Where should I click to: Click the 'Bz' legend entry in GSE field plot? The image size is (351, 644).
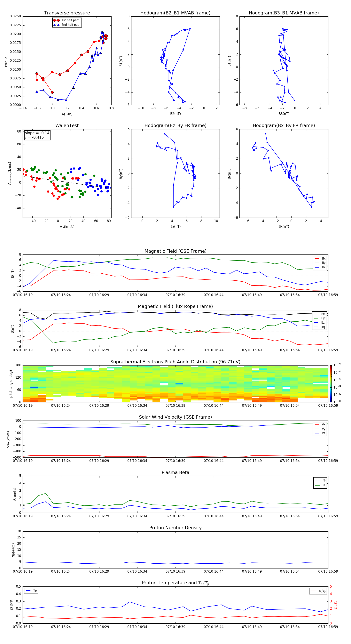coord(320,267)
